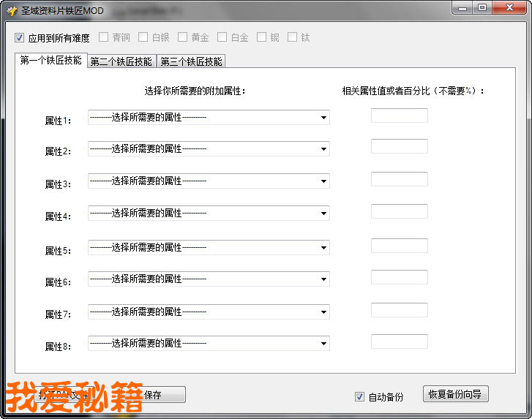Click the value field for 属性1
The image size is (532, 419).
pyautogui.click(x=399, y=116)
